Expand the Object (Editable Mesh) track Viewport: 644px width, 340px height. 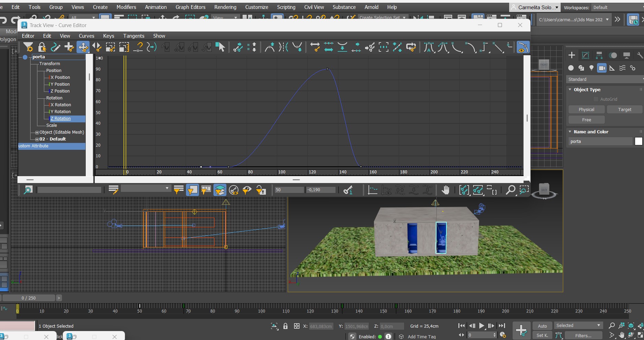pos(37,132)
